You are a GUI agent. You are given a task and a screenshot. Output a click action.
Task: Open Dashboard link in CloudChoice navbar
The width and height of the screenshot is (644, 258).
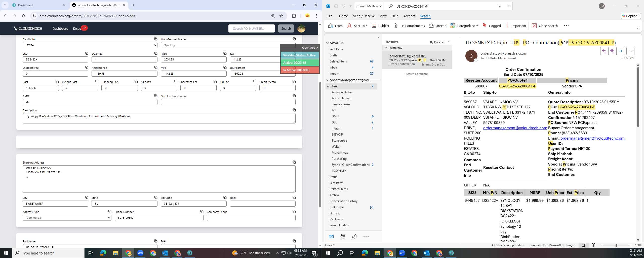pos(60,28)
